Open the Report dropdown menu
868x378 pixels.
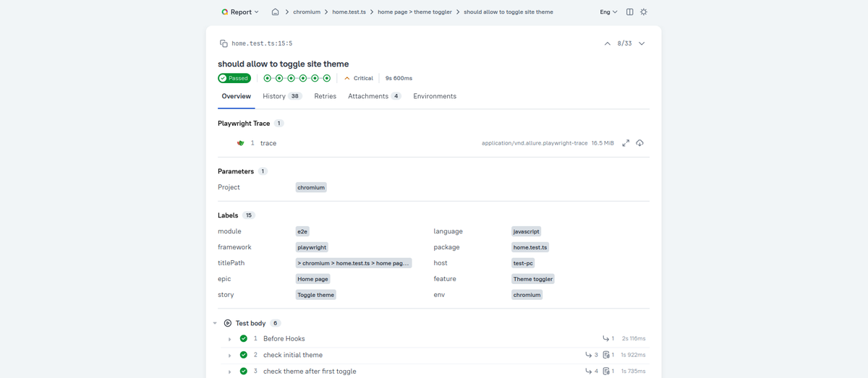tap(240, 12)
